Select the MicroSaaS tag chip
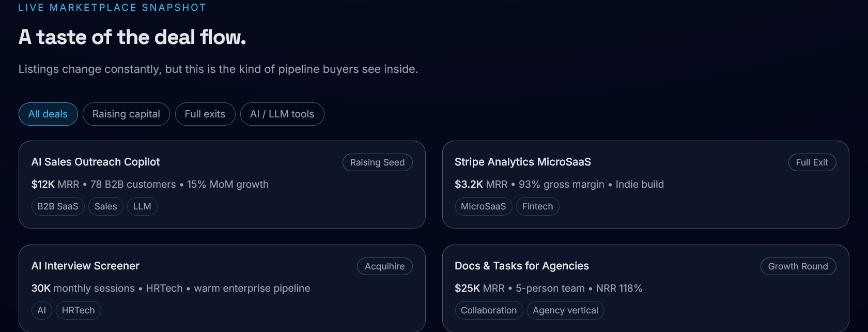 (x=483, y=206)
